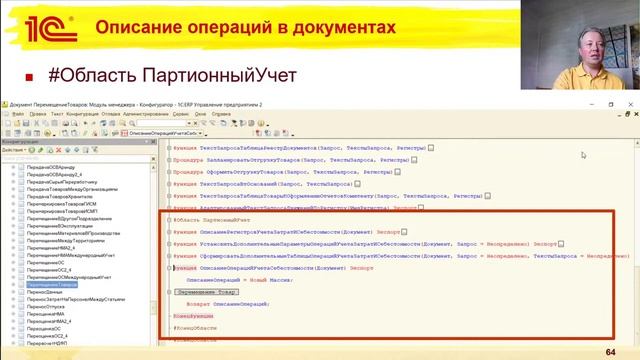Viewport: 640px width, 360px height.
Task: Click the yellow round icon in second toolbar row
Action: pos(47,133)
